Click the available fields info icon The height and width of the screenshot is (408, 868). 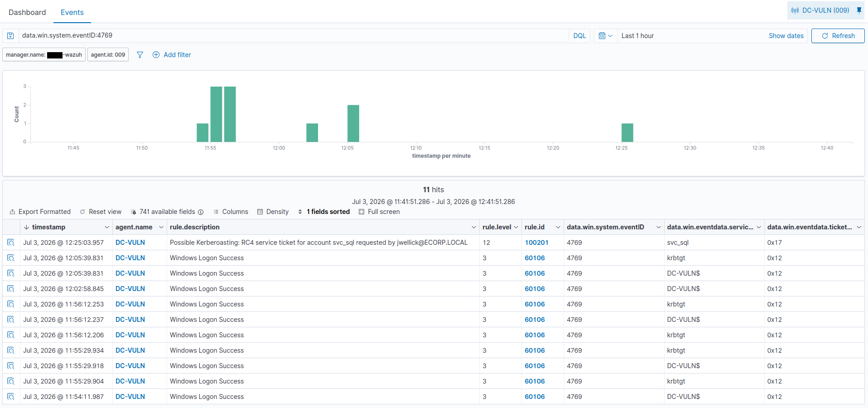201,212
